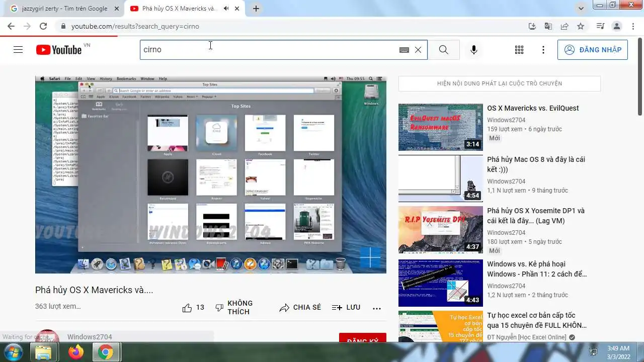
Task: Share the video via CHIA SẺ
Action: point(300,307)
